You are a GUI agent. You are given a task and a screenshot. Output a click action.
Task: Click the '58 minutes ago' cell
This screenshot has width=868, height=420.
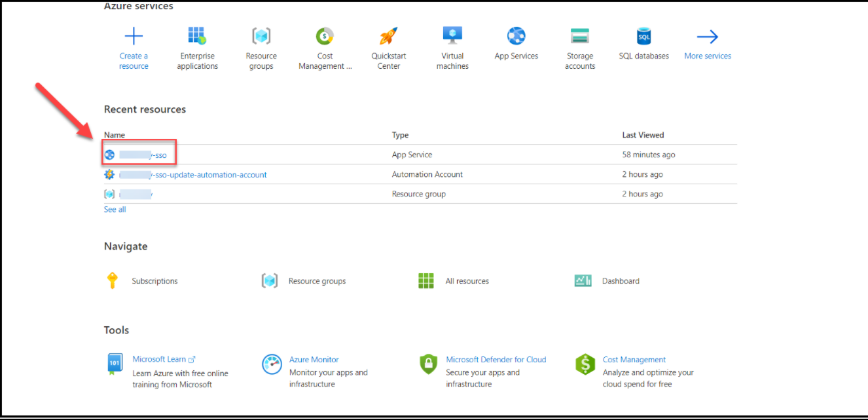649,155
